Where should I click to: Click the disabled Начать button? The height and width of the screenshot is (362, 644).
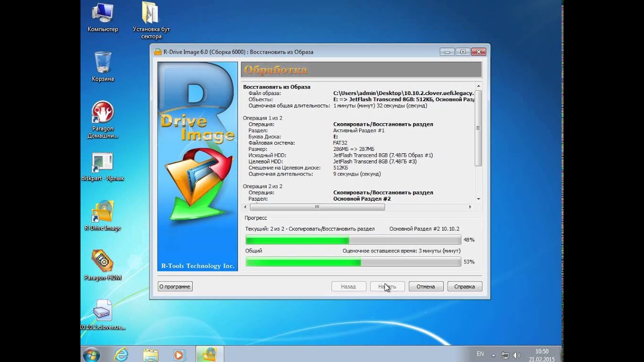point(387,287)
